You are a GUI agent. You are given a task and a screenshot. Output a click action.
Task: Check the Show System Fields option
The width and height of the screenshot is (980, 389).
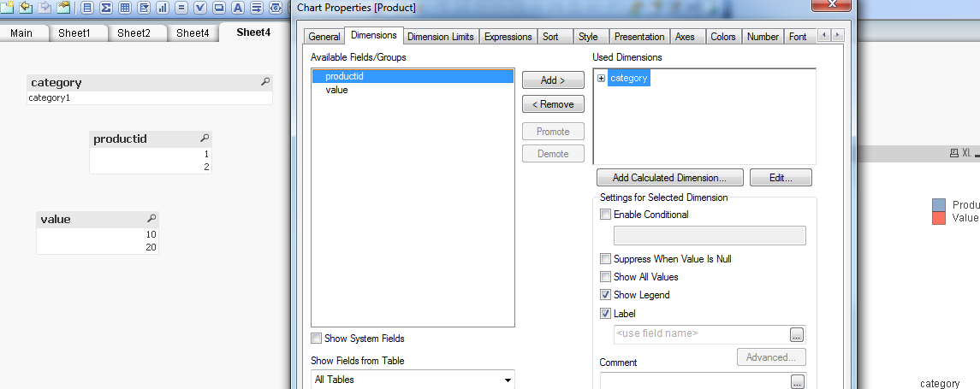pyautogui.click(x=317, y=339)
